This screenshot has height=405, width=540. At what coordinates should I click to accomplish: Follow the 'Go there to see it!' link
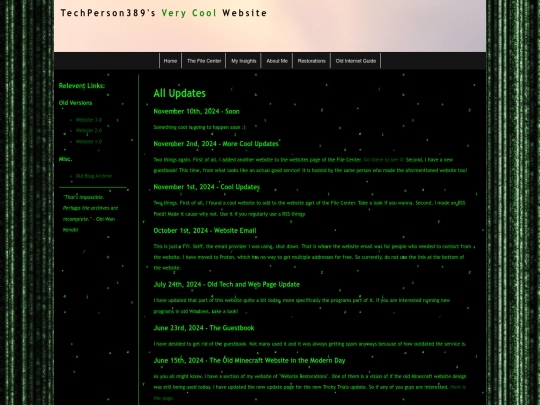tap(384, 160)
